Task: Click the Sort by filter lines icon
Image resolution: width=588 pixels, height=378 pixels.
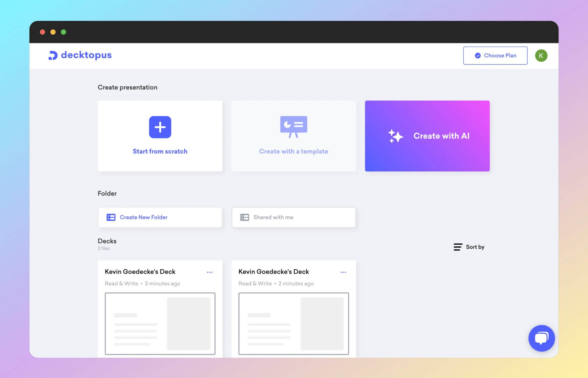Action: coord(458,247)
